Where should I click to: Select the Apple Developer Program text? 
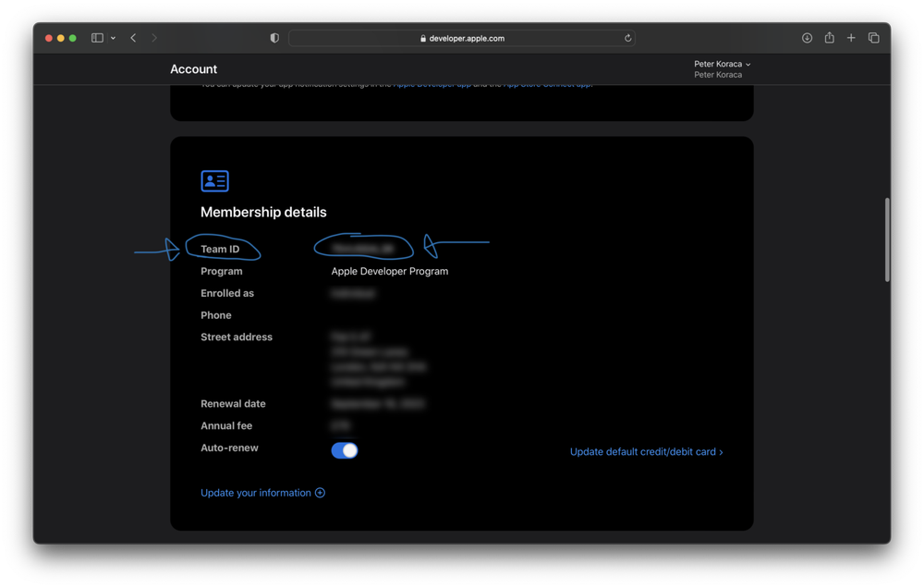tap(390, 271)
